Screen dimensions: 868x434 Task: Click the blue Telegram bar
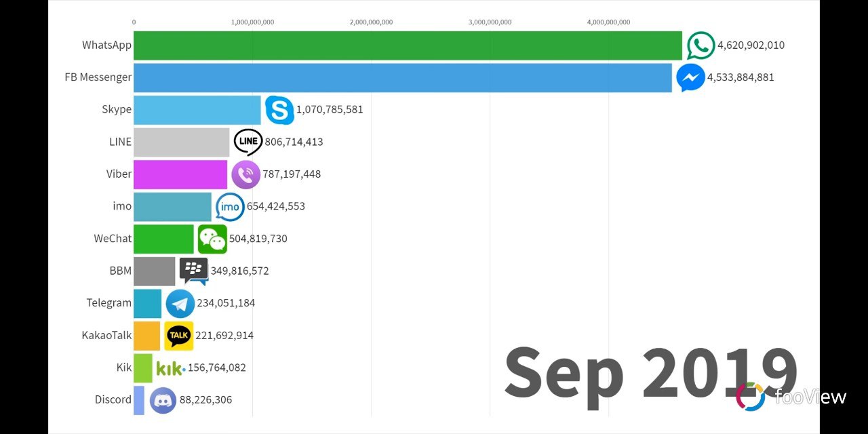click(148, 304)
